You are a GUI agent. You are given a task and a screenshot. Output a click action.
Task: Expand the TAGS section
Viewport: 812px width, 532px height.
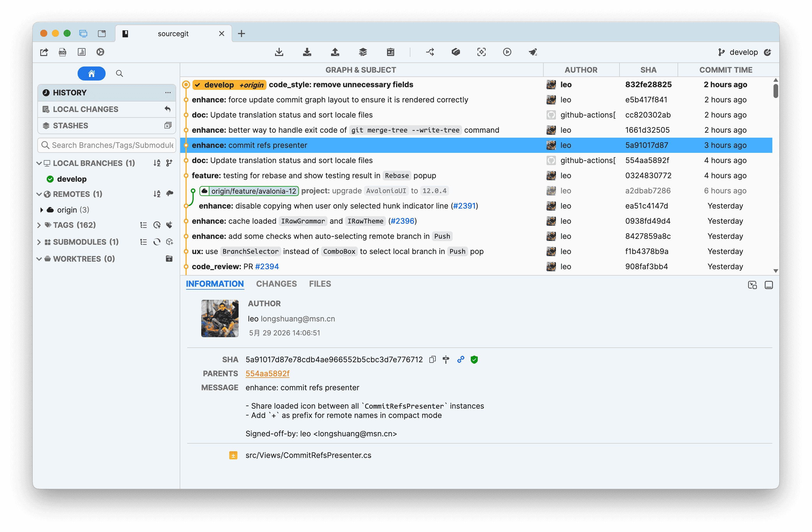pos(39,225)
